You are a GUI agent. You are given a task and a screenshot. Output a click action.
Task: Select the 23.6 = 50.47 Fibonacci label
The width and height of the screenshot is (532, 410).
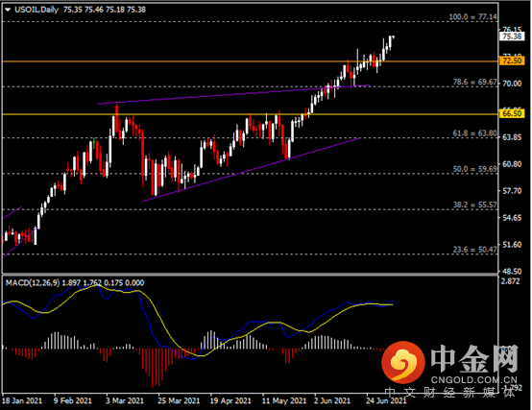coord(474,250)
